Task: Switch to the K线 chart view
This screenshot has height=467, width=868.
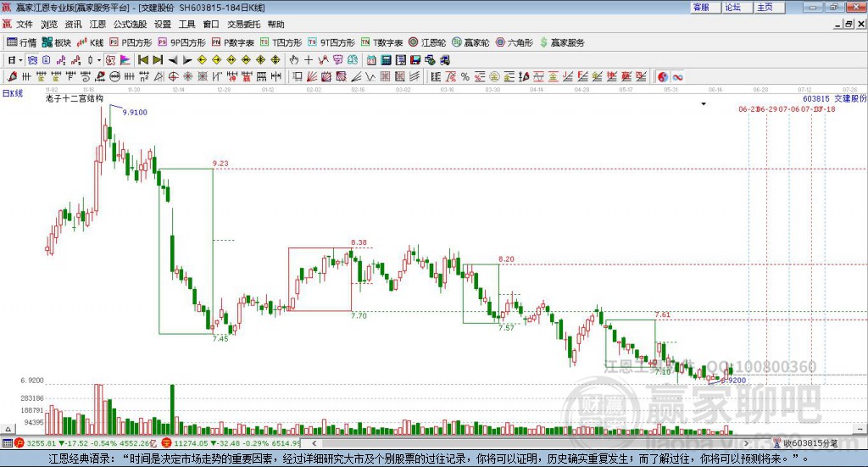Action: click(x=90, y=42)
